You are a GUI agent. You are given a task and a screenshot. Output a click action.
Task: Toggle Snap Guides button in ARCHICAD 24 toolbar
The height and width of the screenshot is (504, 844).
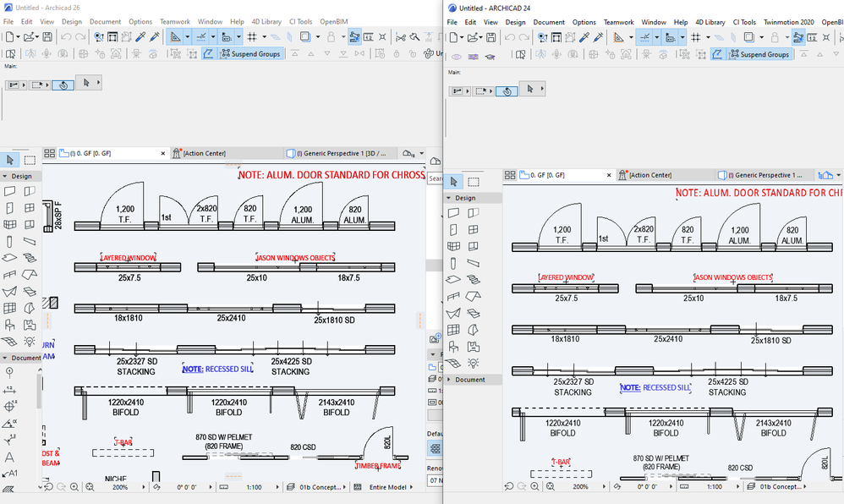(x=644, y=37)
